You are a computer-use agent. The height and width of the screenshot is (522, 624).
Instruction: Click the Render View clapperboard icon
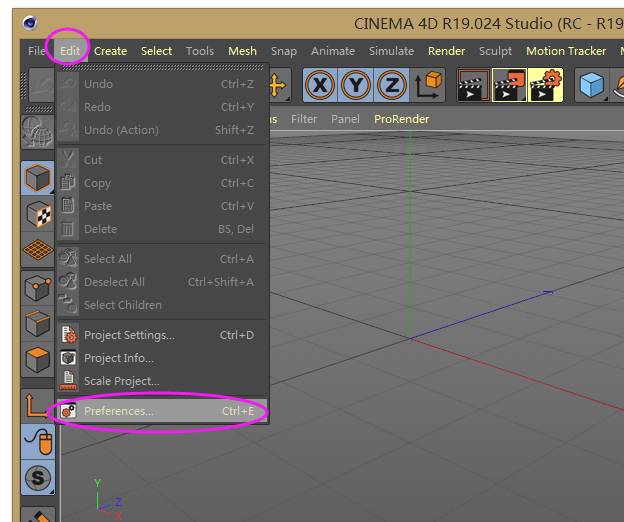(473, 85)
